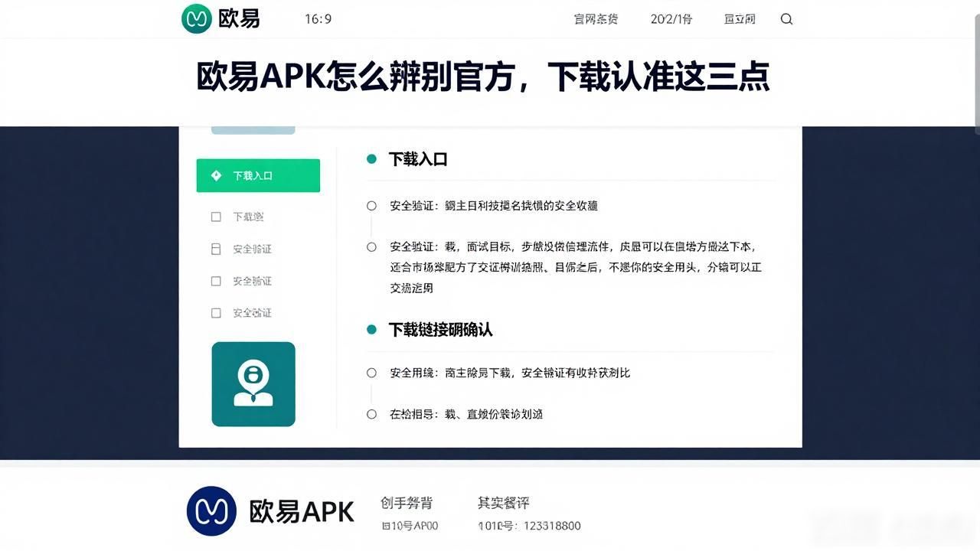Click the footer label above 123318800
This screenshot has width=980, height=551.
tap(504, 503)
